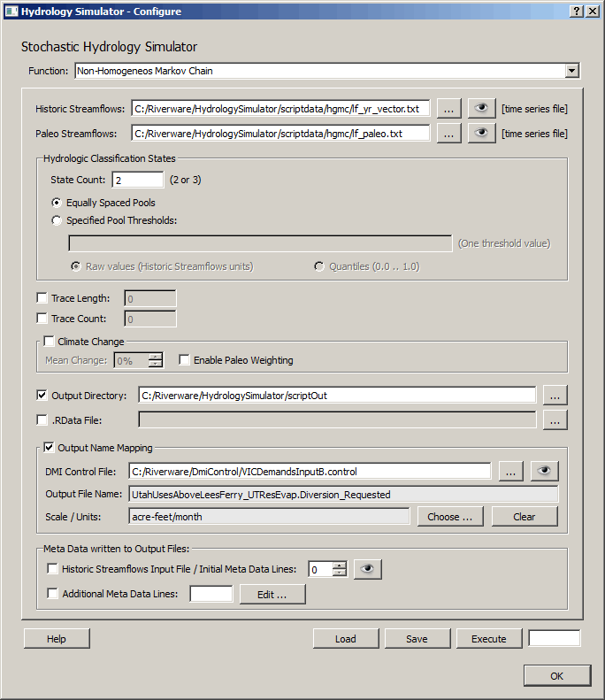The height and width of the screenshot is (700, 605).
Task: Load a saved configuration
Action: (346, 638)
